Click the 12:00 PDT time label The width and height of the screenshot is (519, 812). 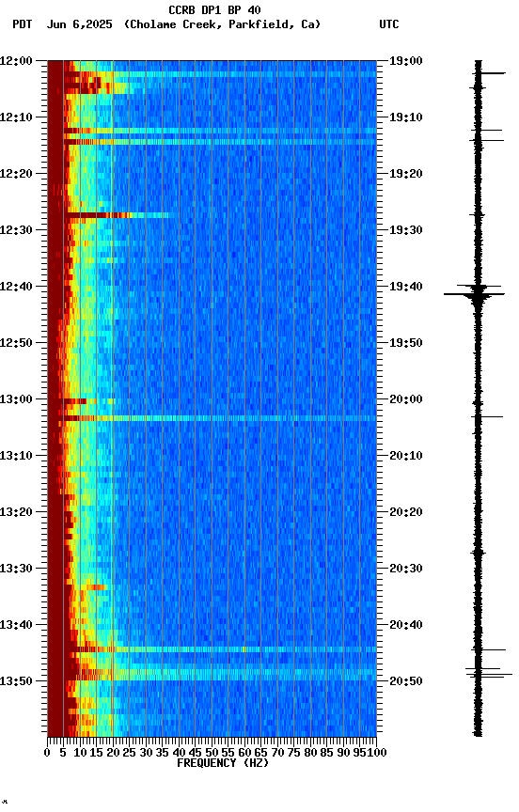(16, 61)
